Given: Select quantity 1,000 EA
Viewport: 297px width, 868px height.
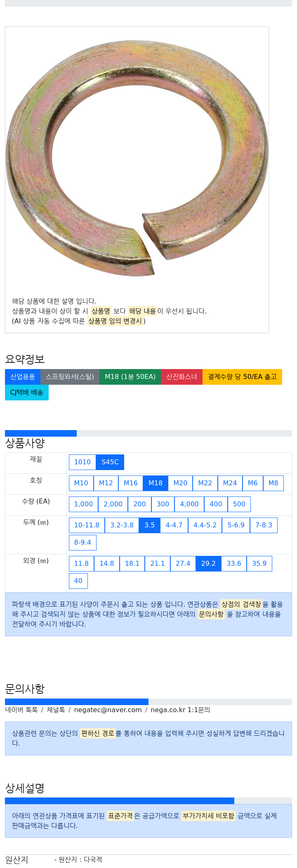Looking at the screenshot, I should pos(84,504).
